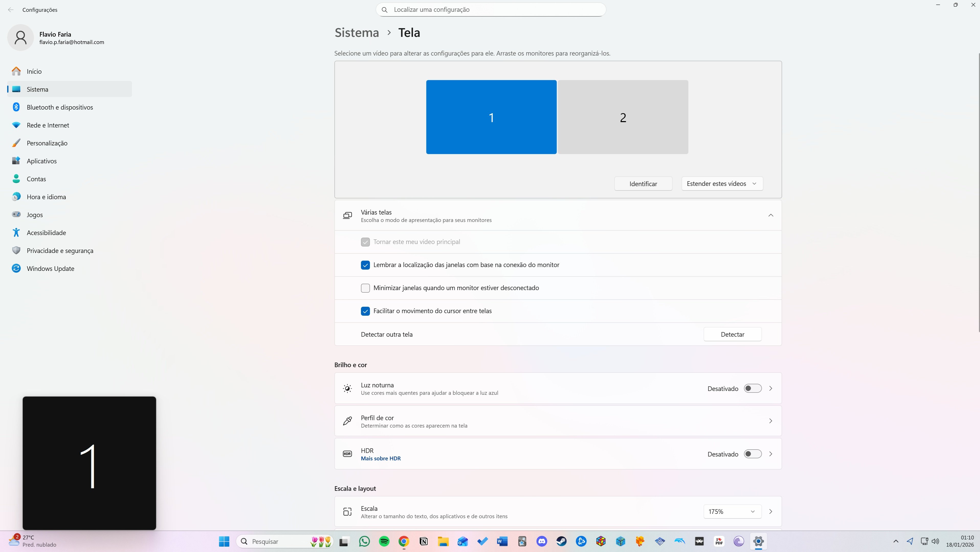Select monitor 2 in display layout
This screenshot has height=552, width=980.
click(x=623, y=117)
